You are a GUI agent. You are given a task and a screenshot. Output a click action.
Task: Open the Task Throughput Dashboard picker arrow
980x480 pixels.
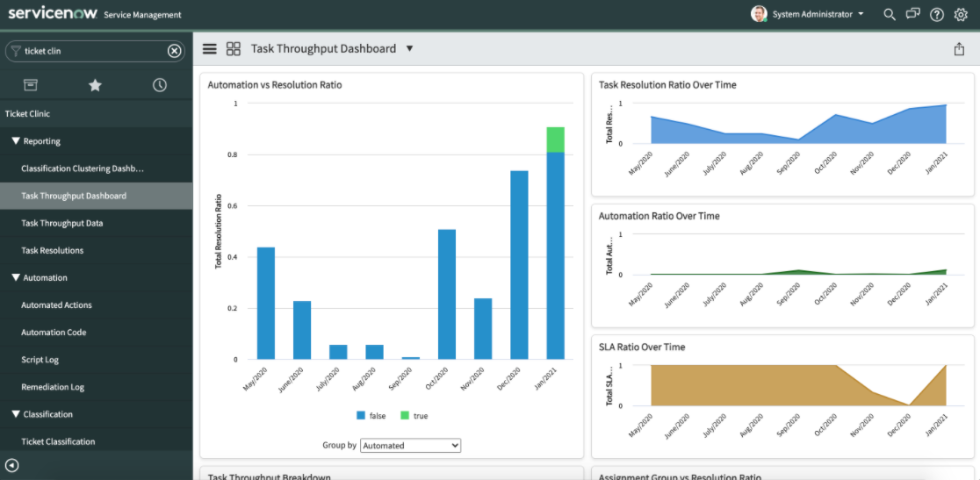coord(409,49)
